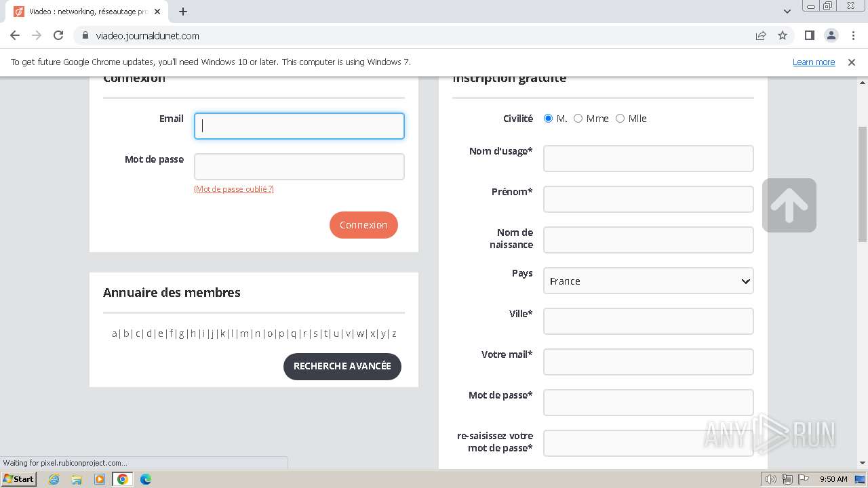Dismiss the Chrome update notification bar

click(x=852, y=62)
